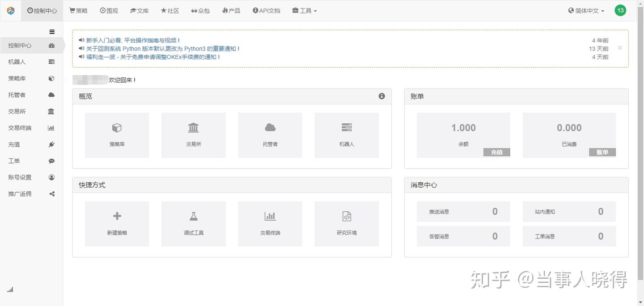Open the 工具 dropdown menu
644x306 pixels.
point(304,10)
